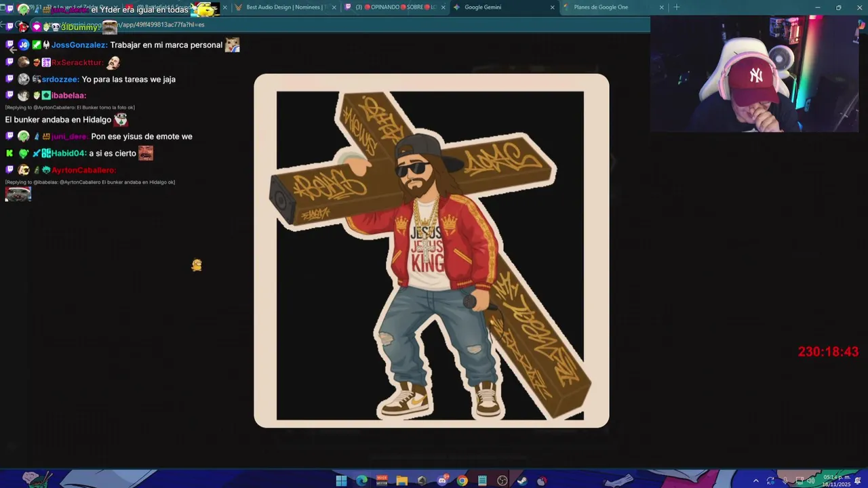Open File Explorer on the taskbar
Image resolution: width=868 pixels, height=488 pixels.
(401, 481)
